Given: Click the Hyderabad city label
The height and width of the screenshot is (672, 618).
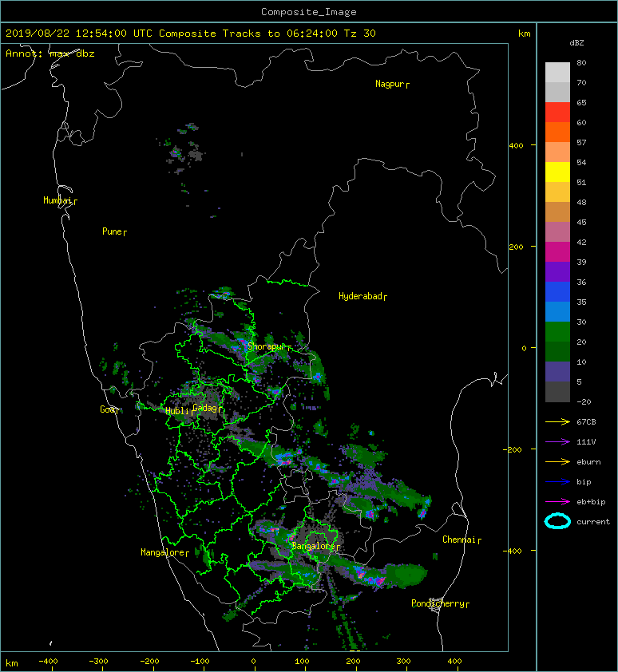Looking at the screenshot, I should (x=360, y=296).
